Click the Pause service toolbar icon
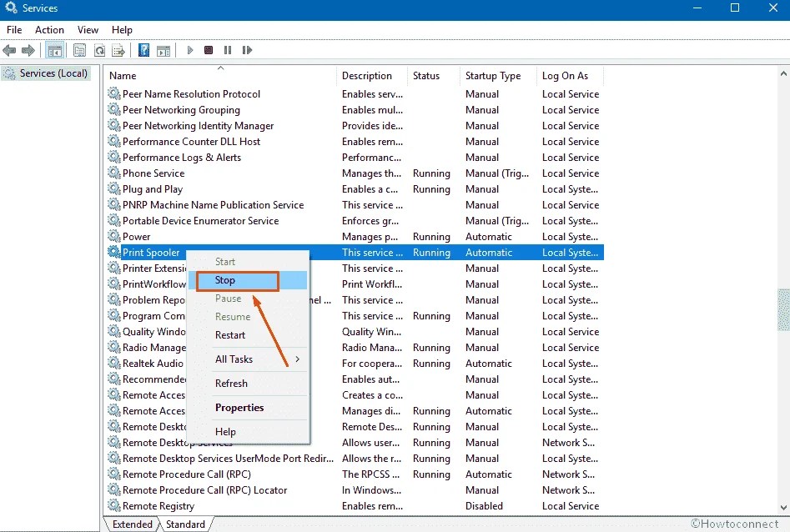Viewport: 790px width, 532px height. click(x=228, y=50)
